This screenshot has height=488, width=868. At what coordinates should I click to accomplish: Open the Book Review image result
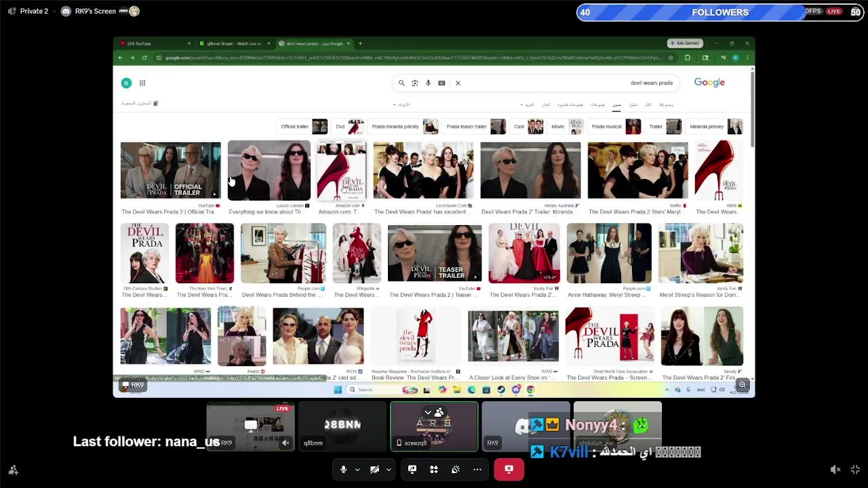(x=415, y=337)
